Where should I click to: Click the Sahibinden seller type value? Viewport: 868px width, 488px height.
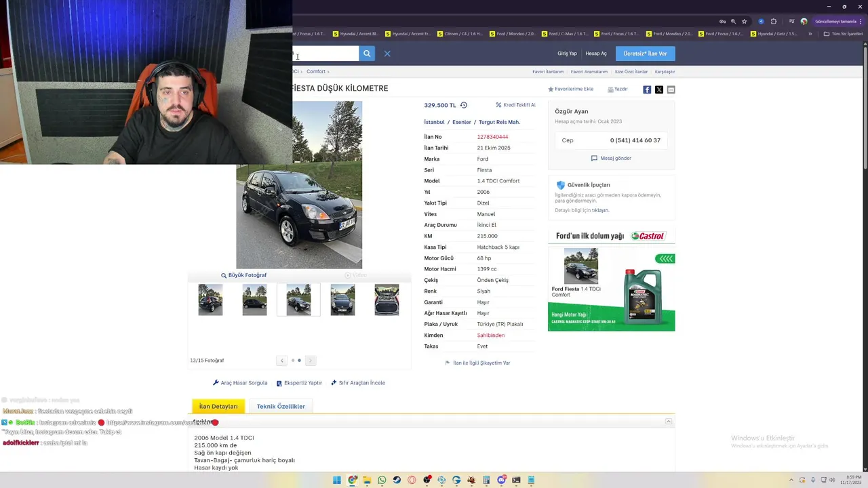pos(490,335)
